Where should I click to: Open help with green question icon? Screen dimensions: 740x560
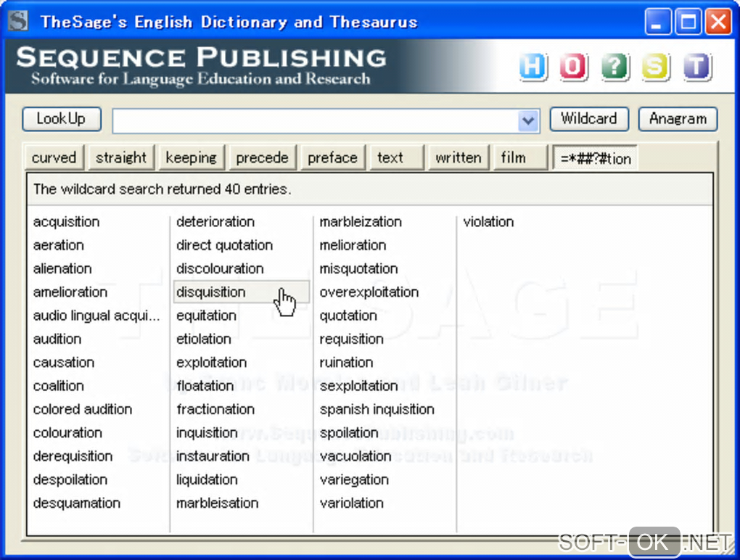[x=614, y=66]
